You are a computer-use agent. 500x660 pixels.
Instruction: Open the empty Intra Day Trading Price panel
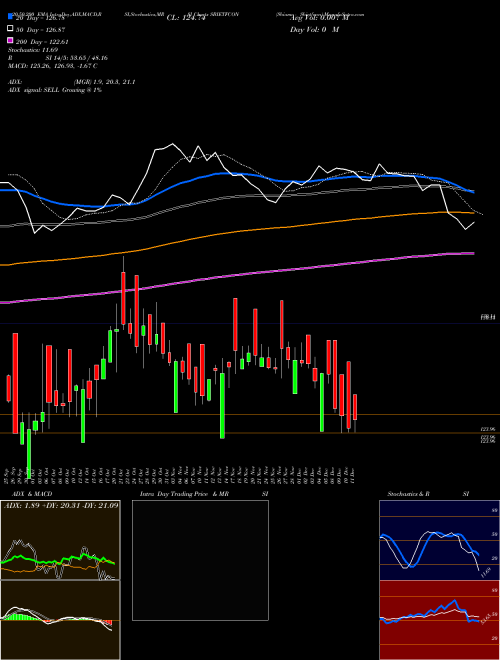(200, 560)
